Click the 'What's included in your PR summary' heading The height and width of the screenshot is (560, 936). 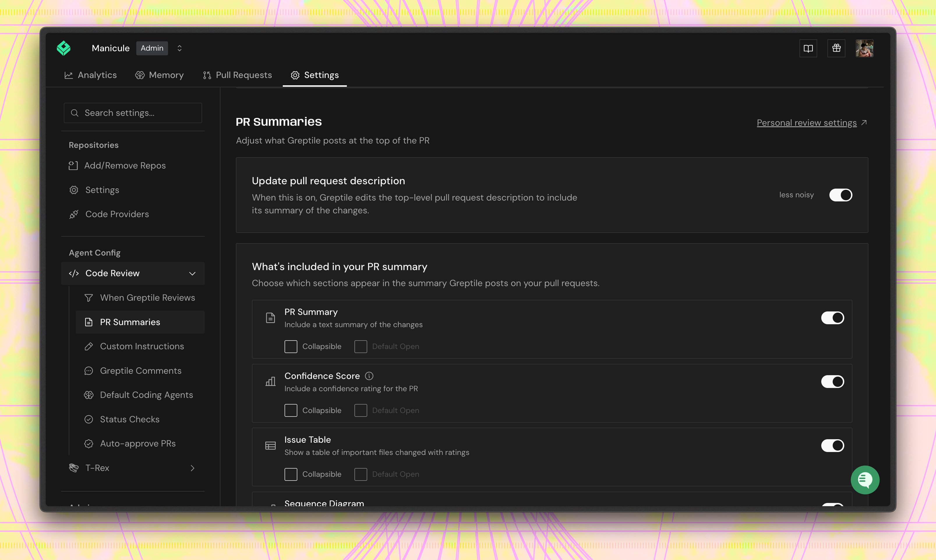point(340,267)
